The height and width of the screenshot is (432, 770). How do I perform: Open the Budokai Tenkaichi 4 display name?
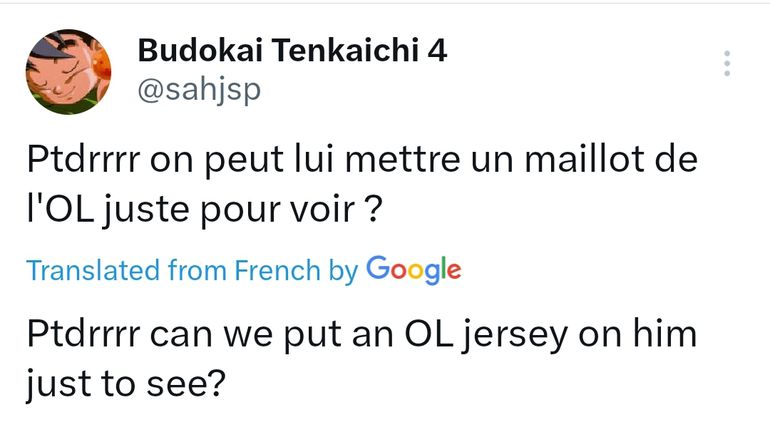tap(291, 49)
